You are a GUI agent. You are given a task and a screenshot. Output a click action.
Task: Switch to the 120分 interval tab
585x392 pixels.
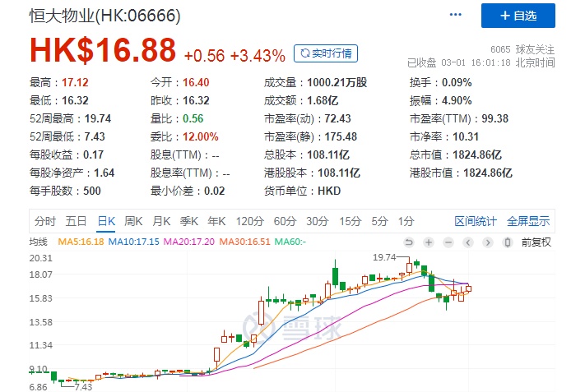tap(249, 221)
